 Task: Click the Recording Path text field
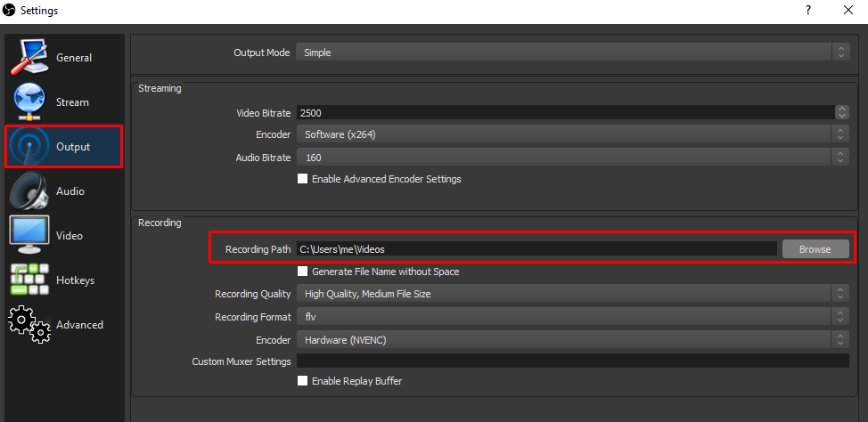click(536, 249)
